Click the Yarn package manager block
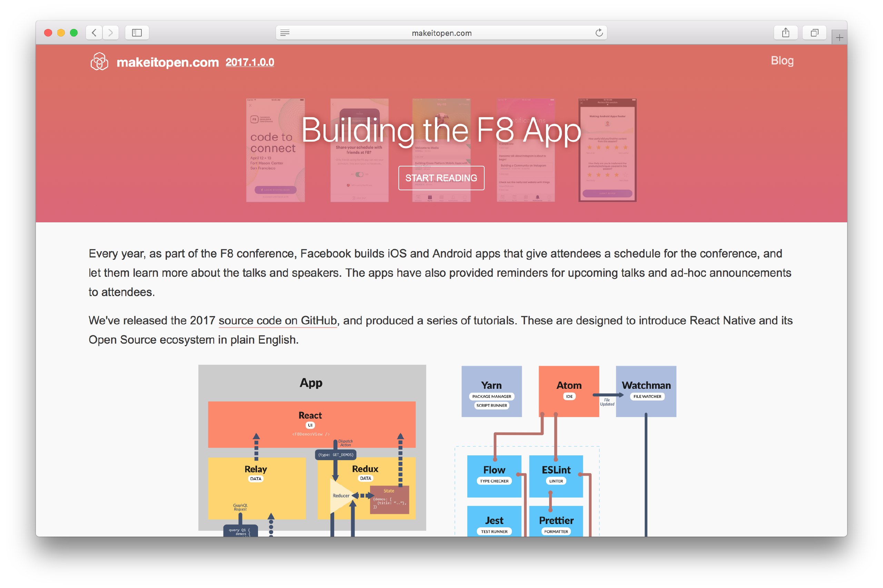The image size is (883, 588). pos(491,391)
